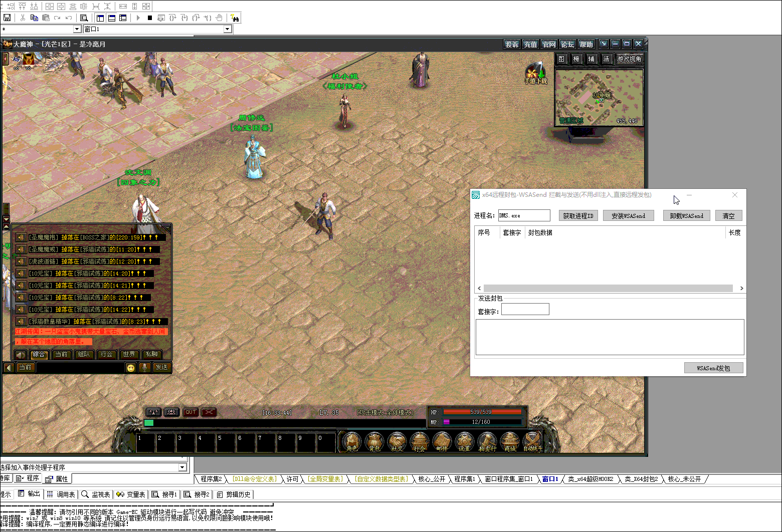Select the 综合 chat tab
The height and width of the screenshot is (532, 782).
[x=39, y=354]
